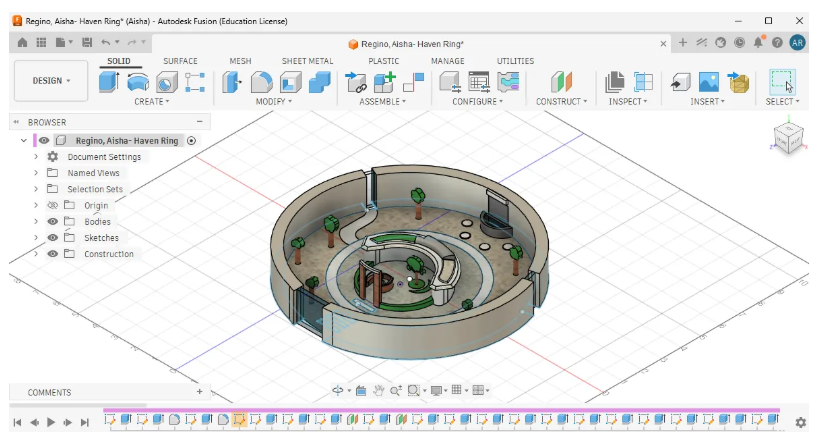The height and width of the screenshot is (437, 818).
Task: Switch to the MESH tab
Action: [240, 61]
